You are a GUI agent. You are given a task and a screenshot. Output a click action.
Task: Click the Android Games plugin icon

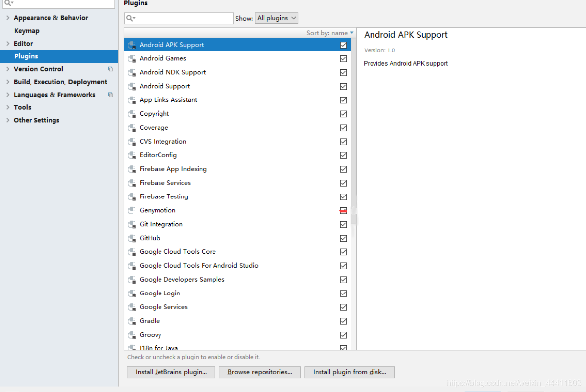(x=132, y=58)
